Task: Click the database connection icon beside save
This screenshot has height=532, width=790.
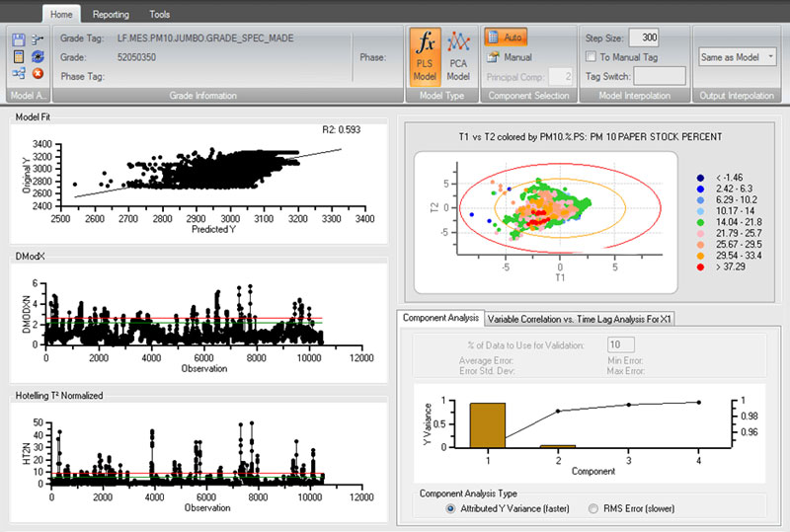Action: 38,39
